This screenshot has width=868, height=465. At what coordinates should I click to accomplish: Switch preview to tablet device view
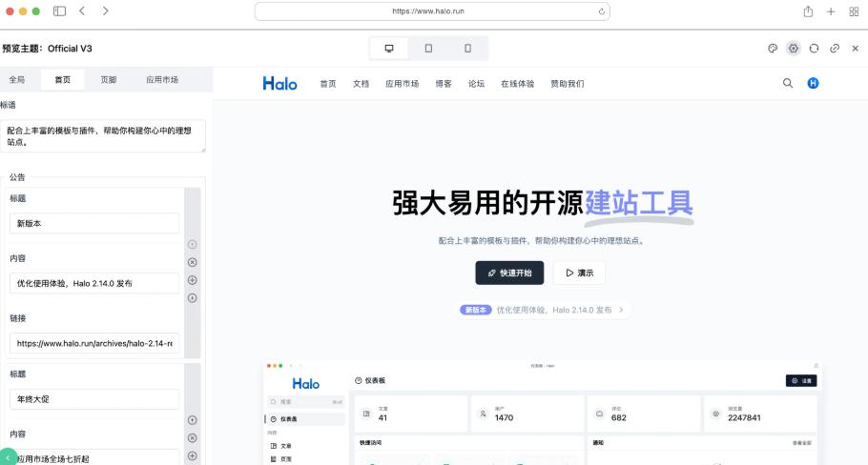428,49
